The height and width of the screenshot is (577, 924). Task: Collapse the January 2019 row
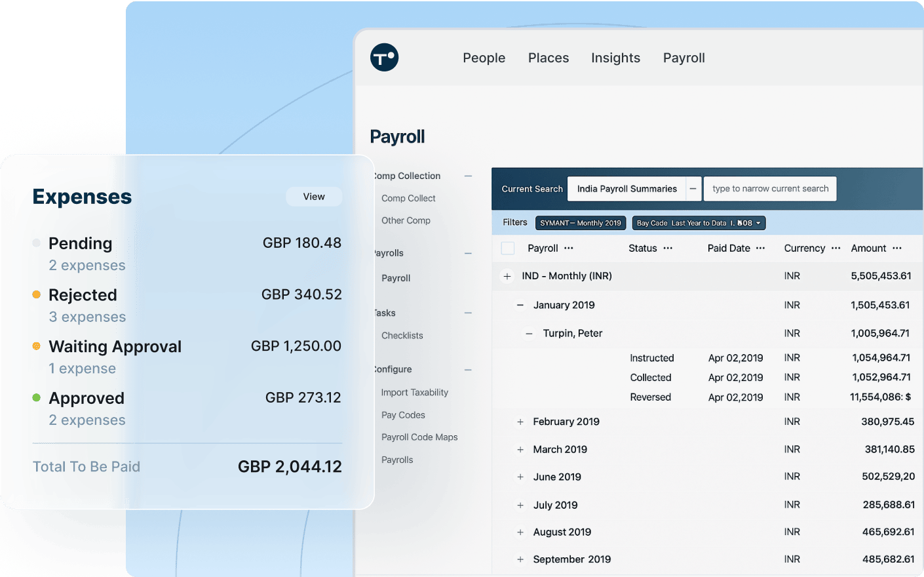click(x=520, y=305)
